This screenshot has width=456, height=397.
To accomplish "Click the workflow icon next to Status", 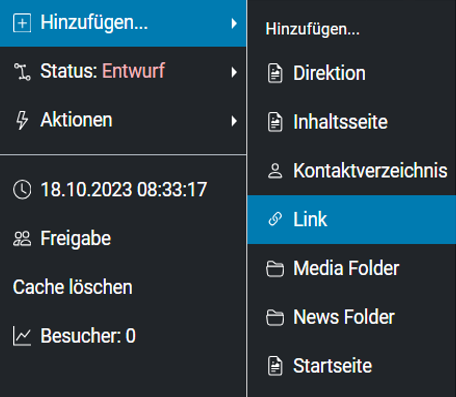I will tap(22, 72).
